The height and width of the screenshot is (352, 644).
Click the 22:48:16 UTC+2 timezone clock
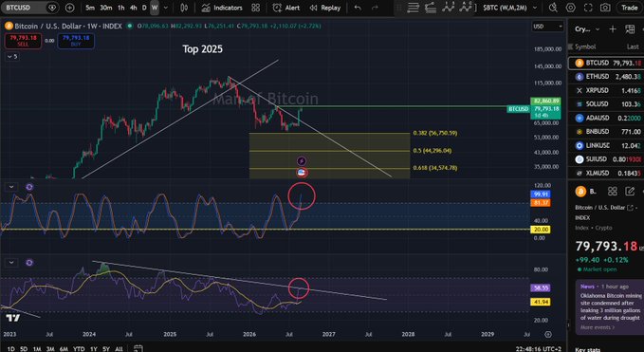click(539, 349)
